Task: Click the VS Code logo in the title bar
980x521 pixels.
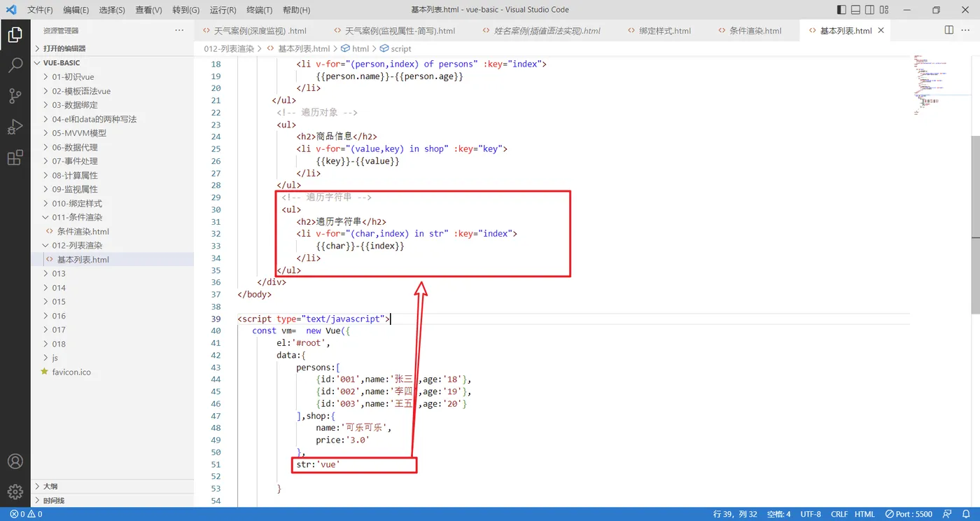Action: 10,10
